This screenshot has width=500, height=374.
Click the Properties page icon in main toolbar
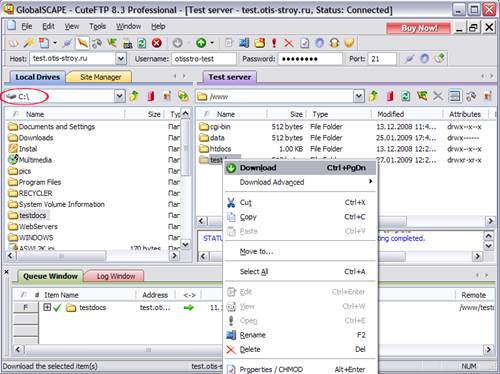coord(304,43)
